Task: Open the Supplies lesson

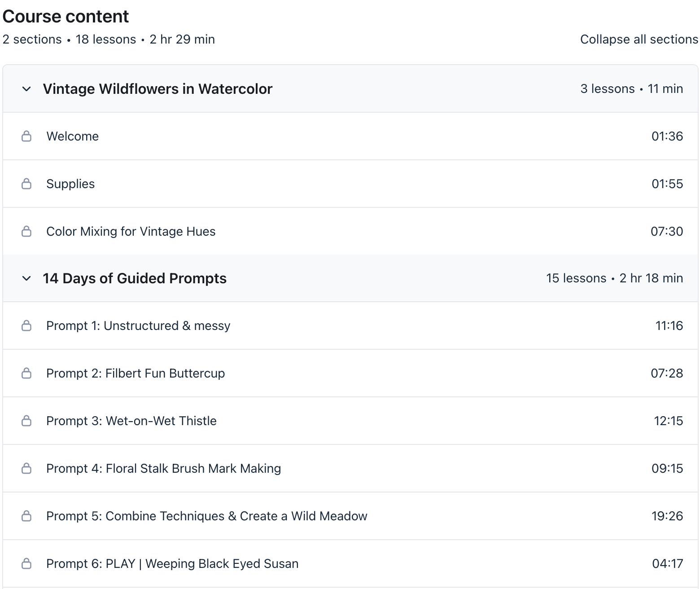Action: pyautogui.click(x=70, y=184)
